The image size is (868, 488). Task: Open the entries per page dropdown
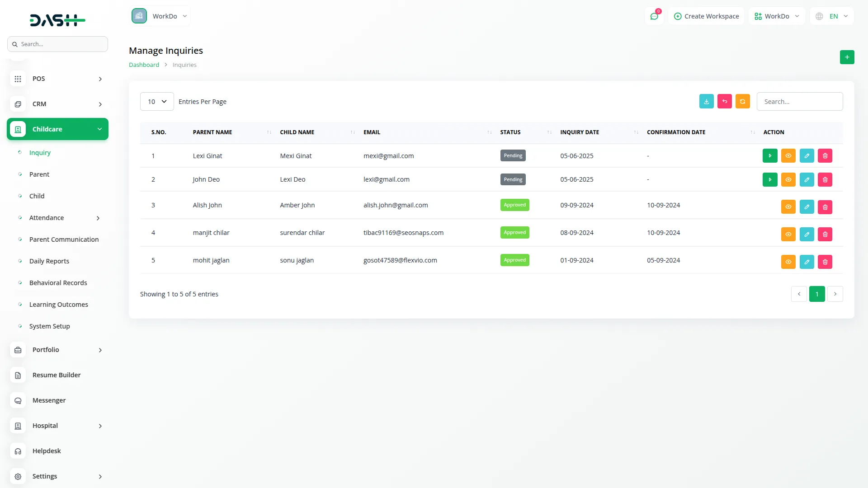(157, 102)
